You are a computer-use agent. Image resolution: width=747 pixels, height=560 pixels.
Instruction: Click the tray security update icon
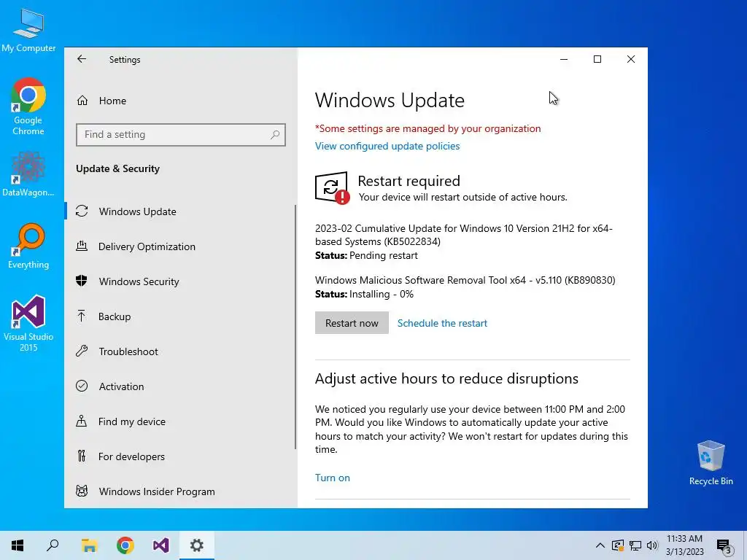(617, 545)
